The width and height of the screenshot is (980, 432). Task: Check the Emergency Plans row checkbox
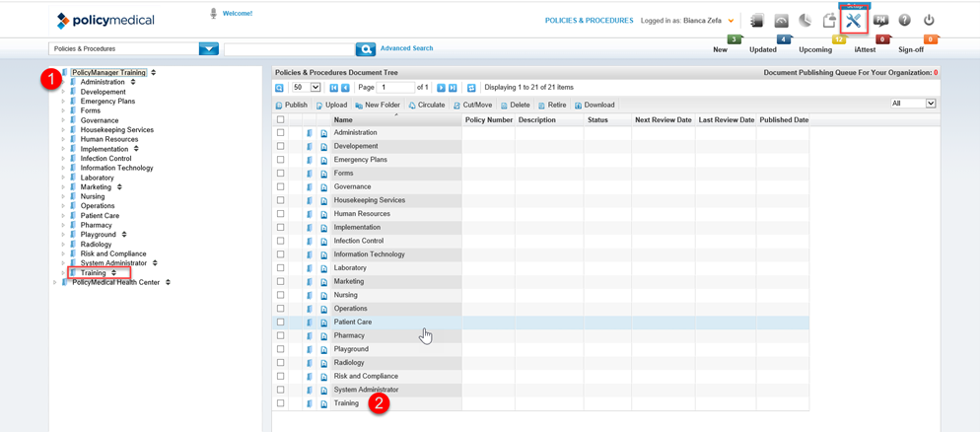281,160
